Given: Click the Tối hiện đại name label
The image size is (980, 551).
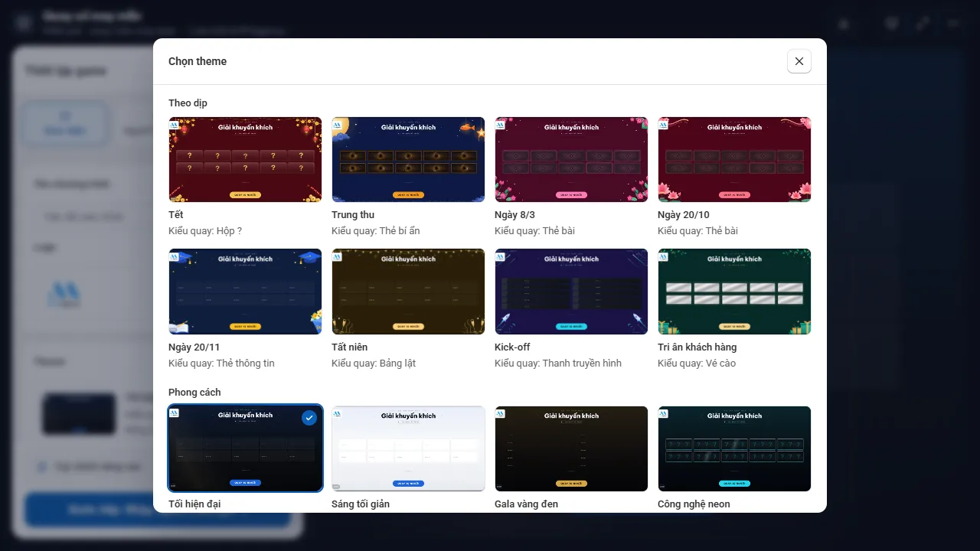Looking at the screenshot, I should coord(194,504).
